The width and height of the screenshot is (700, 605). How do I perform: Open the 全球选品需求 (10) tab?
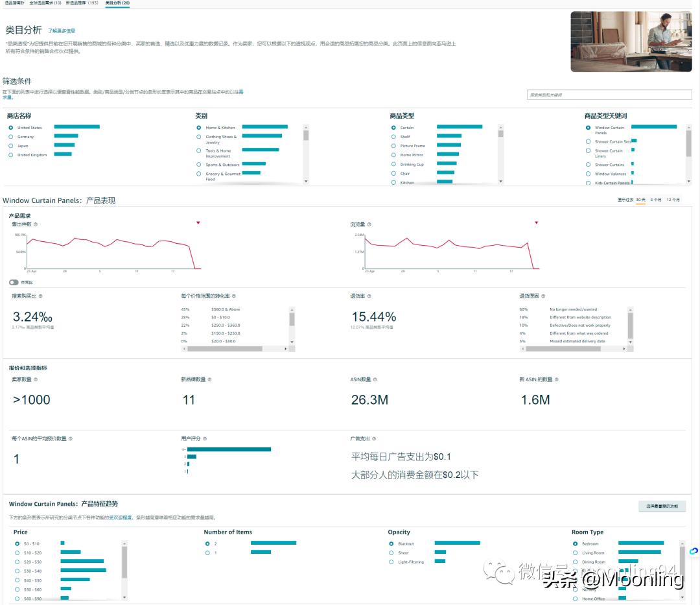(x=45, y=3)
